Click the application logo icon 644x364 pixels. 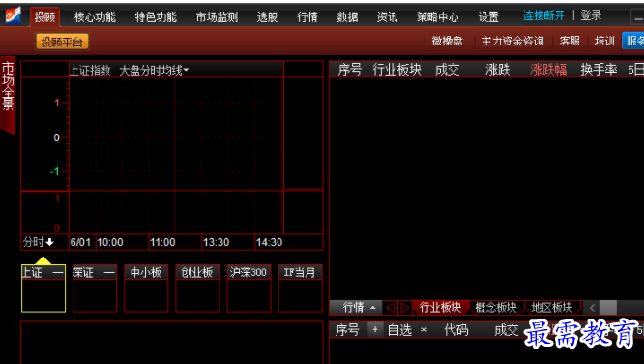pyautogui.click(x=13, y=15)
